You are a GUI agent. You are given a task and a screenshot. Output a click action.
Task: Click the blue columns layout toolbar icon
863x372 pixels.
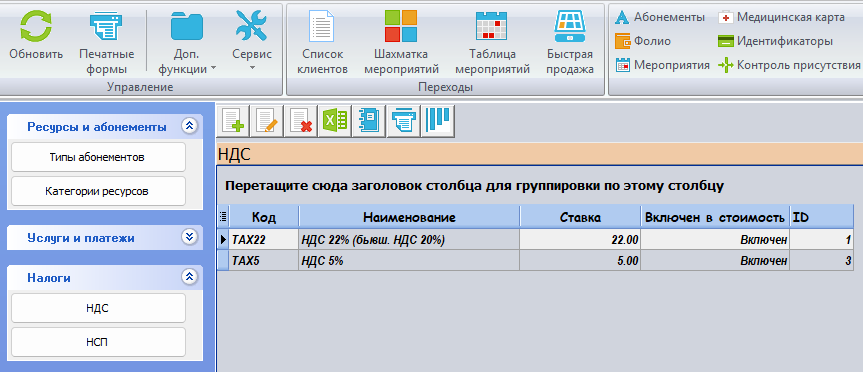pos(438,120)
